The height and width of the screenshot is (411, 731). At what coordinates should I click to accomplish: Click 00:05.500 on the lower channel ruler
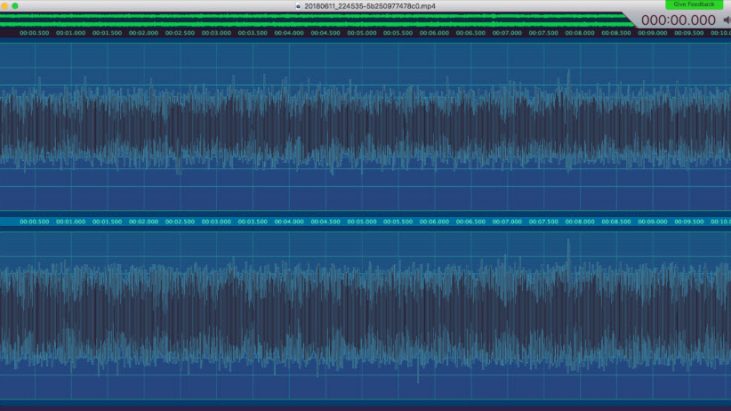398,222
